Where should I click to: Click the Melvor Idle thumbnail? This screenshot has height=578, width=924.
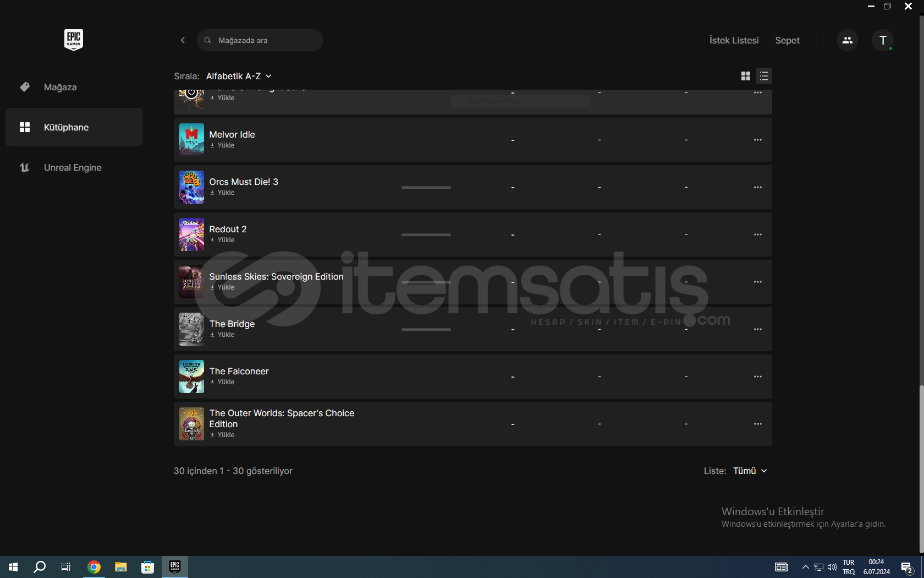(x=191, y=140)
